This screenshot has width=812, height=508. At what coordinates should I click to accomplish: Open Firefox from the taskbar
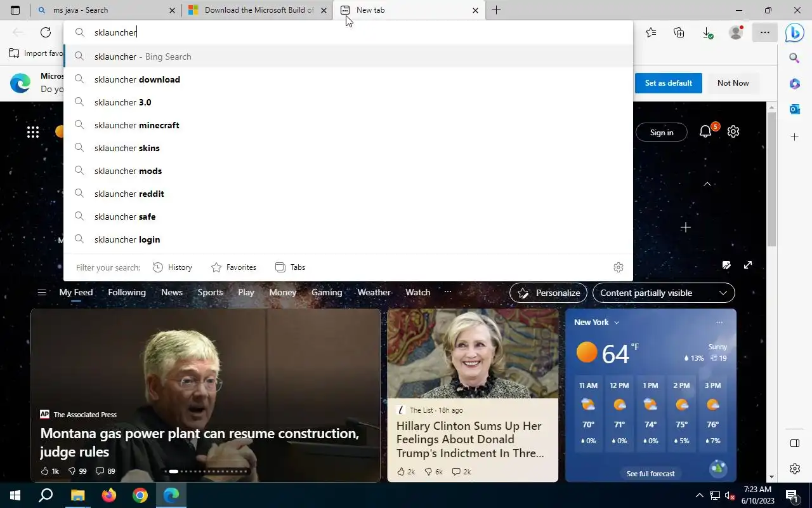coord(109,495)
